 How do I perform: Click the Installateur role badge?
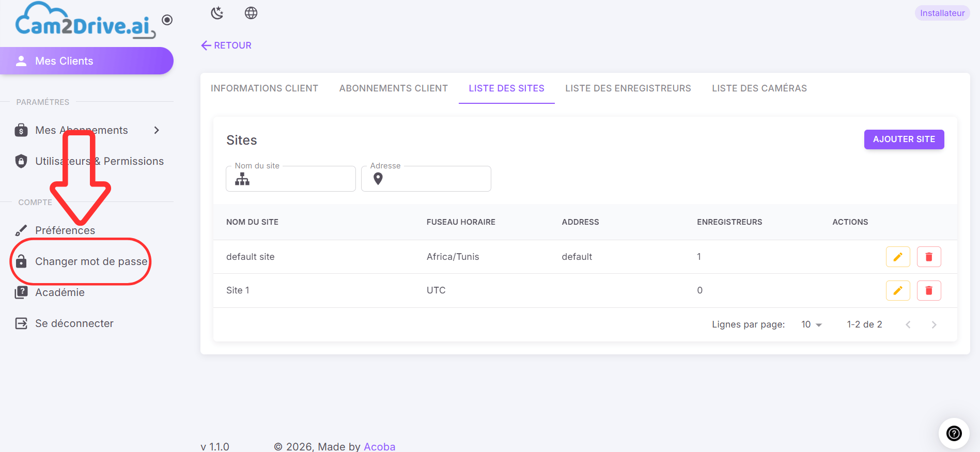(942, 13)
